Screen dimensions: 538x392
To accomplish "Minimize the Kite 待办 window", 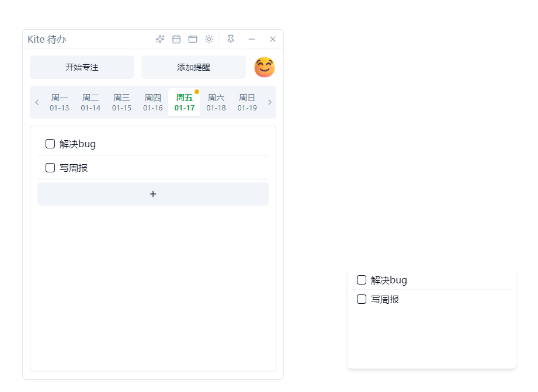I will 252,40.
